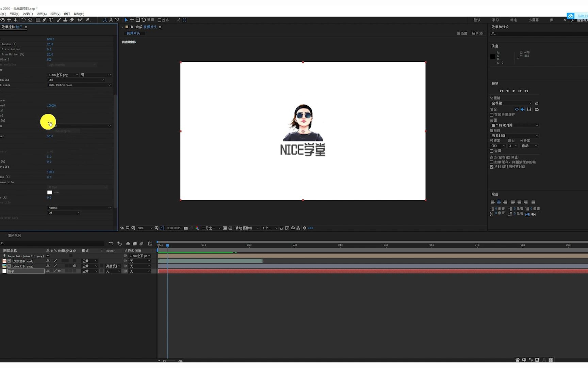Open the Off dropdown in effect controls
The height and width of the screenshot is (368, 588).
(x=63, y=213)
